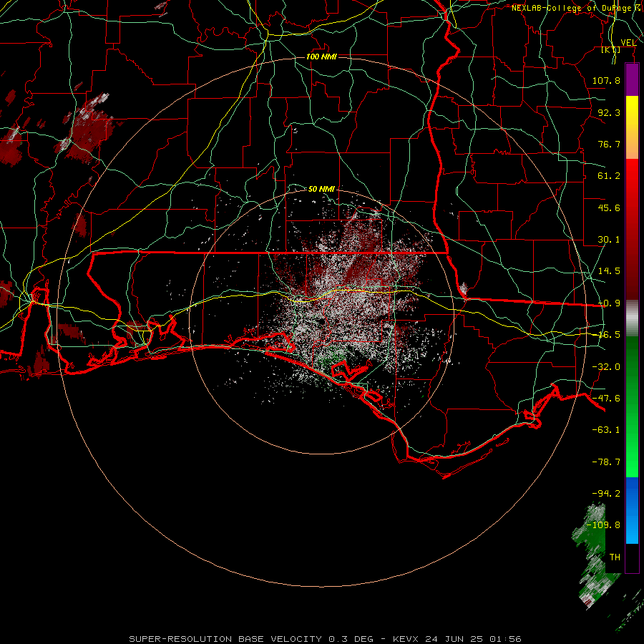Click the 107.8 velocity scale value
The height and width of the screenshot is (644, 644).
coord(606,80)
